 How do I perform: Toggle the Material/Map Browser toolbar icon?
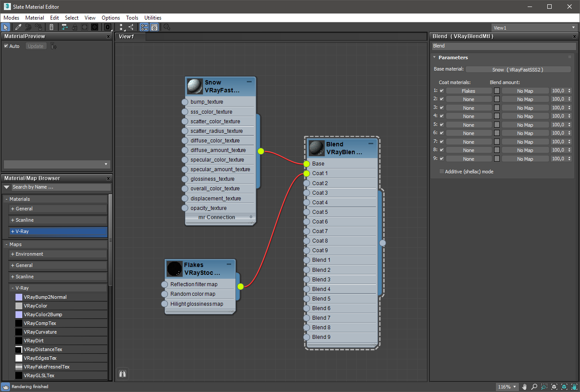pos(144,27)
